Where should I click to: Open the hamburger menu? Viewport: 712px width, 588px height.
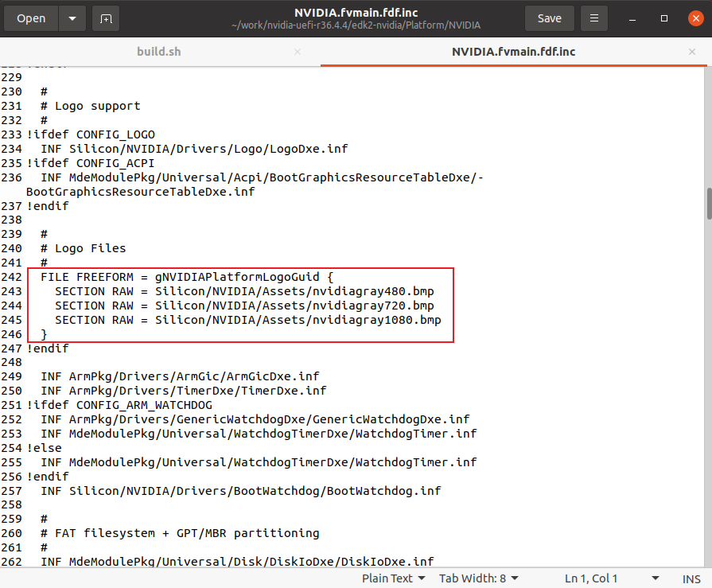click(593, 18)
